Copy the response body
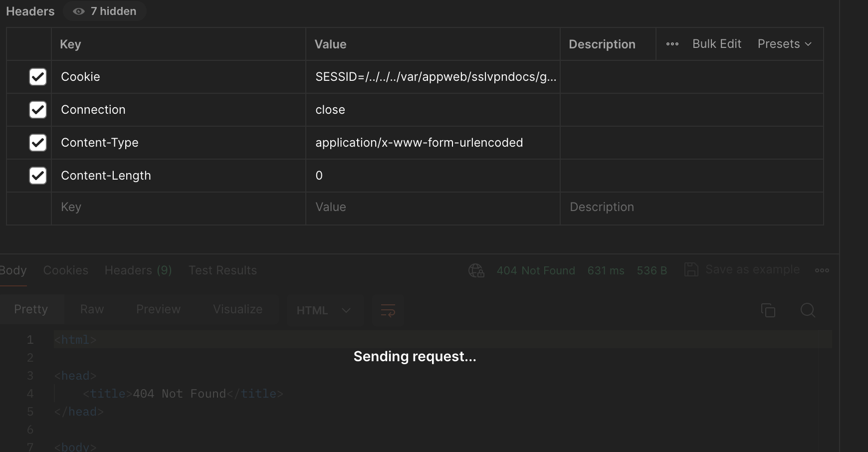This screenshot has height=452, width=868. click(768, 310)
